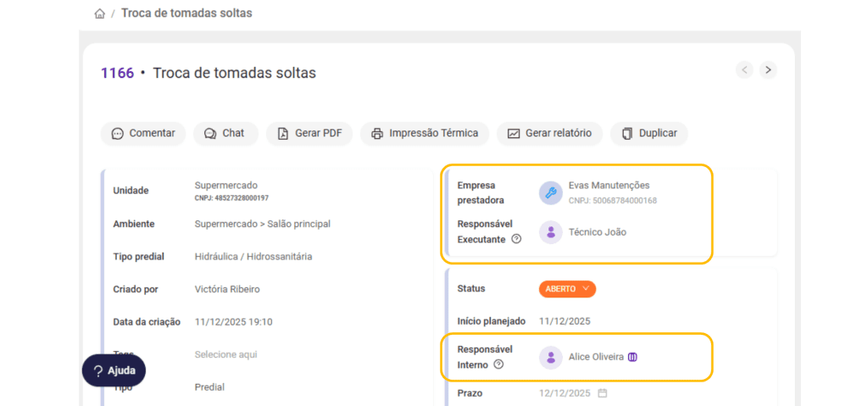Click help icon next to Responsável Executante
This screenshot has height=406, width=868.
516,240
